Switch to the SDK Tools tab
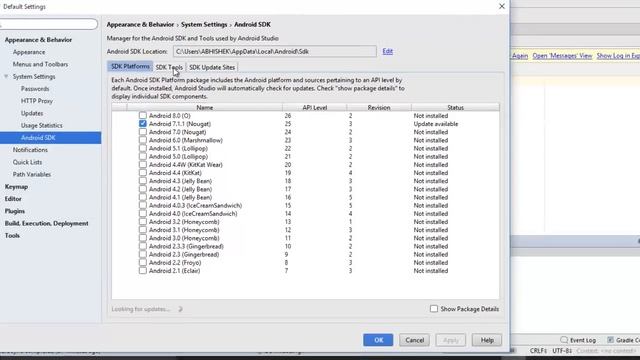The width and height of the screenshot is (640, 360). point(169,67)
